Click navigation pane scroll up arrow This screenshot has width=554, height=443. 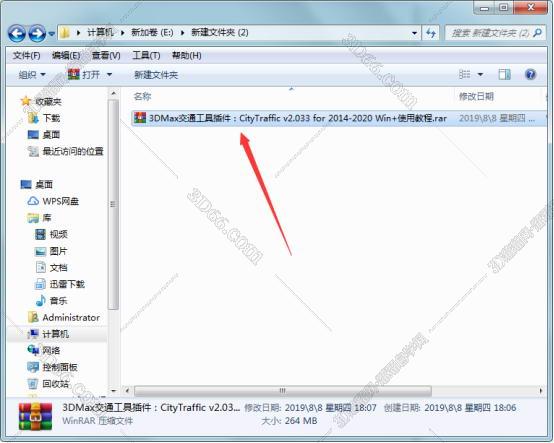click(113, 93)
